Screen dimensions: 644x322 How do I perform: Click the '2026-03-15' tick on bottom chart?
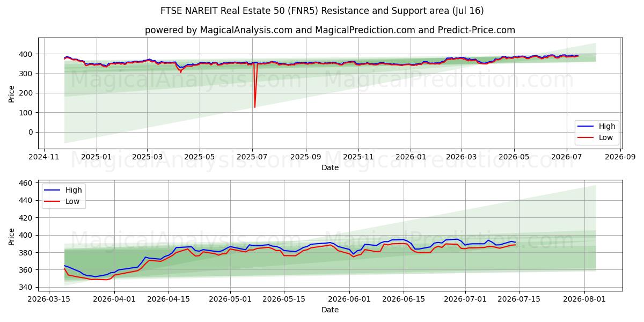pyautogui.click(x=49, y=299)
